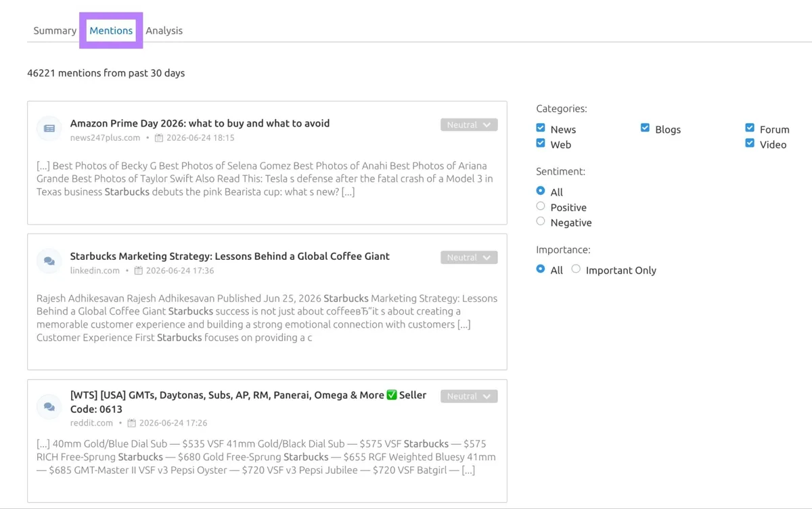
Task: Open Neutral sentiment dropdown on reddit [WTS] mention
Action: 469,397
